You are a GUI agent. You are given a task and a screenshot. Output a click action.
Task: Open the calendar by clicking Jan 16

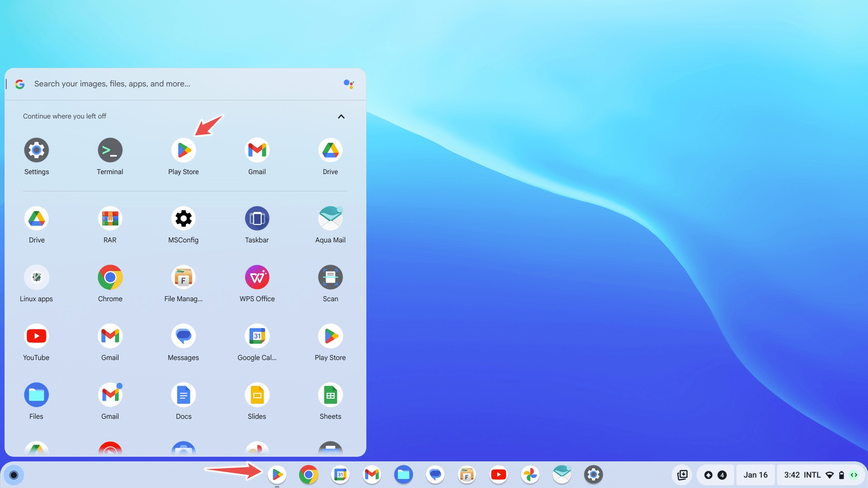tap(755, 475)
